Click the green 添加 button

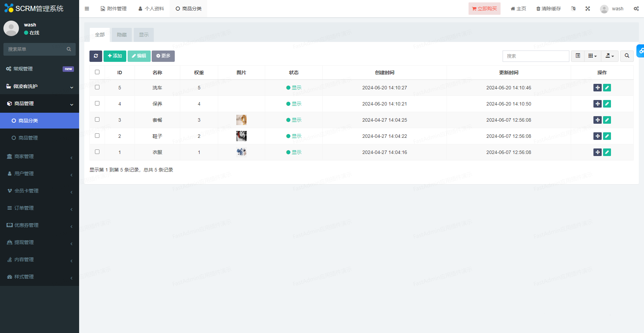(115, 56)
